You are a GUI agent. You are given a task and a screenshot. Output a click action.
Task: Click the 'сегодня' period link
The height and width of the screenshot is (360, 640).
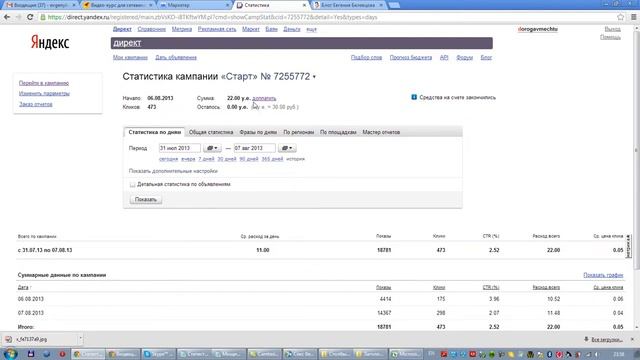pos(169,159)
